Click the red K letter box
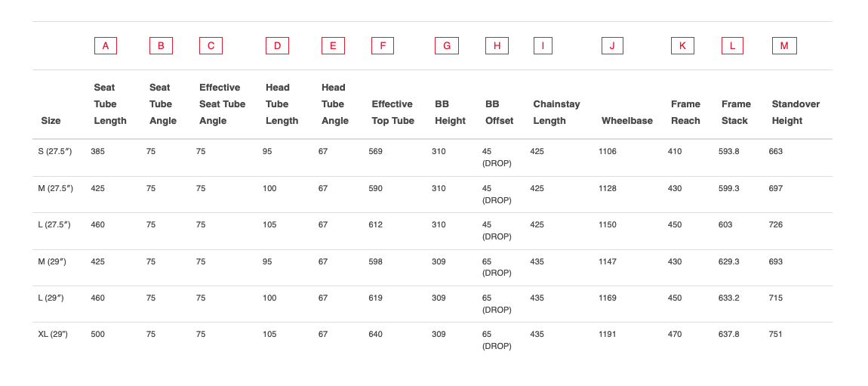The image size is (868, 386). pyautogui.click(x=682, y=46)
